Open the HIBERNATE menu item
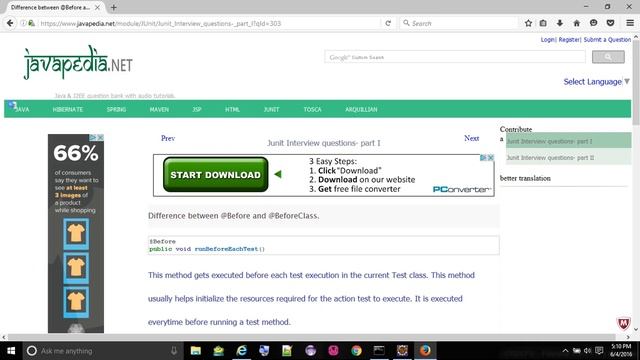The width and height of the screenshot is (640, 360). (x=68, y=109)
